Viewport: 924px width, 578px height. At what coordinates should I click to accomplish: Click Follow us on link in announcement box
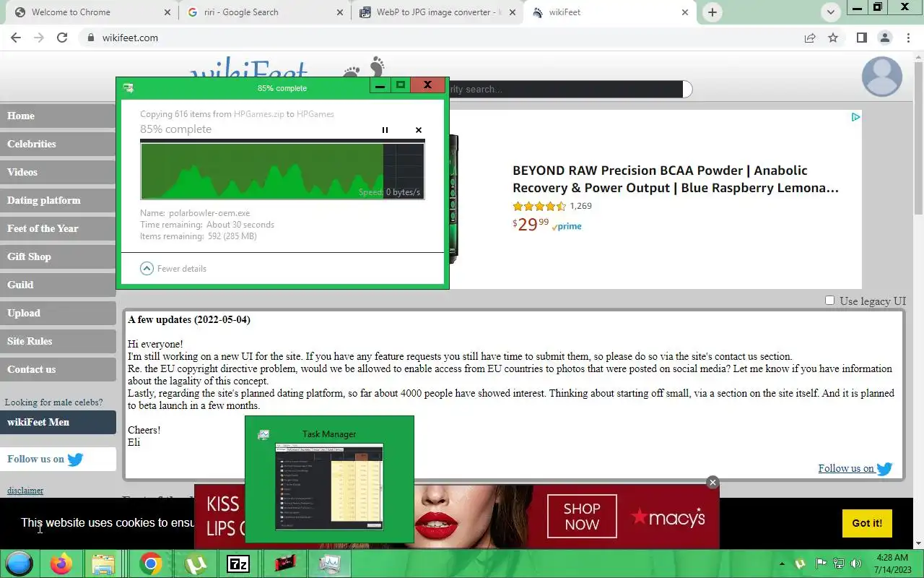pos(855,469)
